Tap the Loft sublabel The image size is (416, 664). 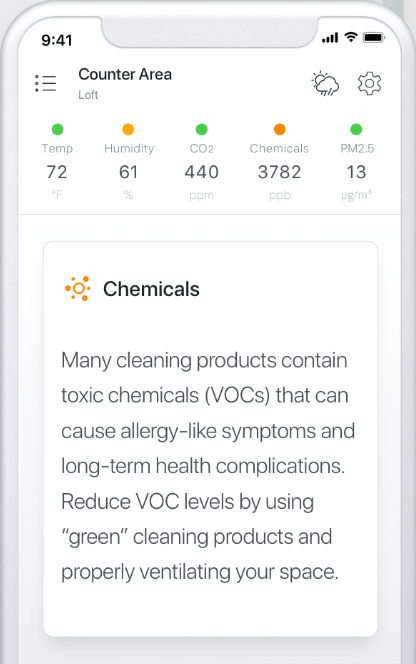[x=88, y=95]
